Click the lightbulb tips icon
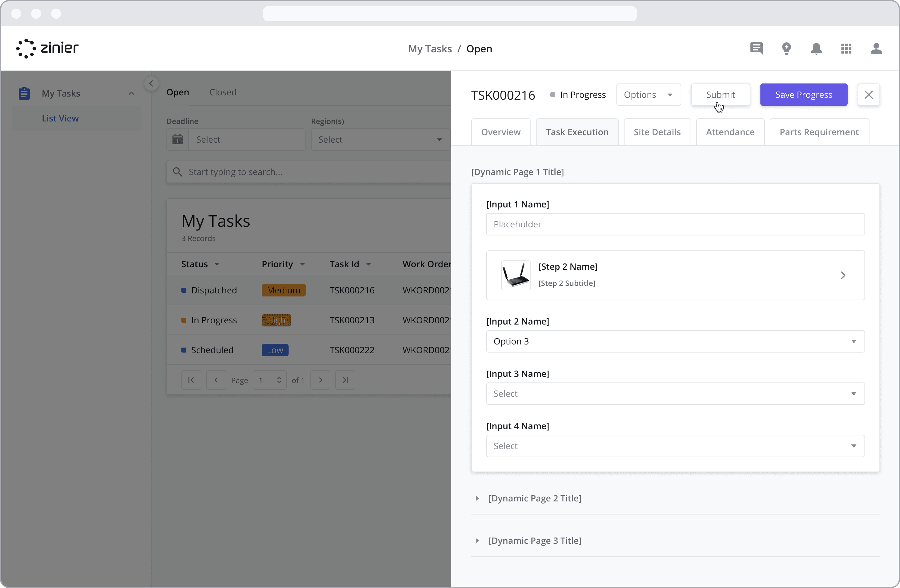This screenshot has height=588, width=900. (x=787, y=48)
